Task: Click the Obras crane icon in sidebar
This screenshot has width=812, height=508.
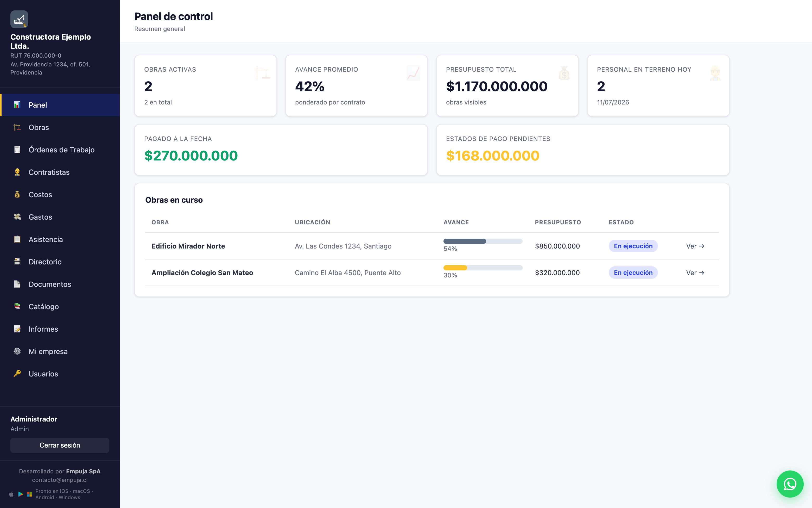Action: coord(17,127)
